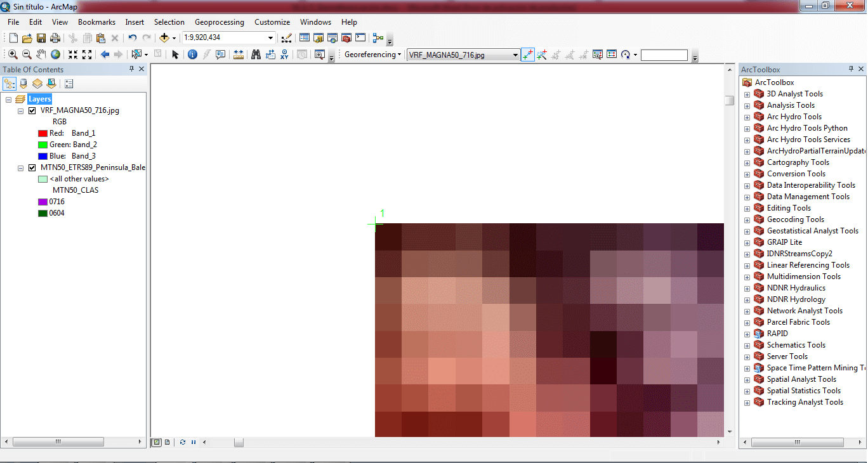This screenshot has width=868, height=463.
Task: Expand the Spatial Analyst Tools toolbox
Action: [x=747, y=379]
